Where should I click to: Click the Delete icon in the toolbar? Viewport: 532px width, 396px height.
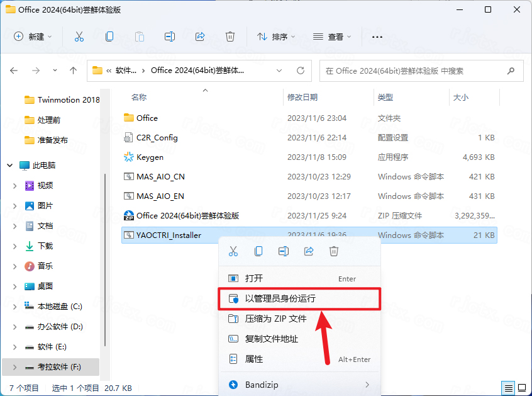(230, 37)
